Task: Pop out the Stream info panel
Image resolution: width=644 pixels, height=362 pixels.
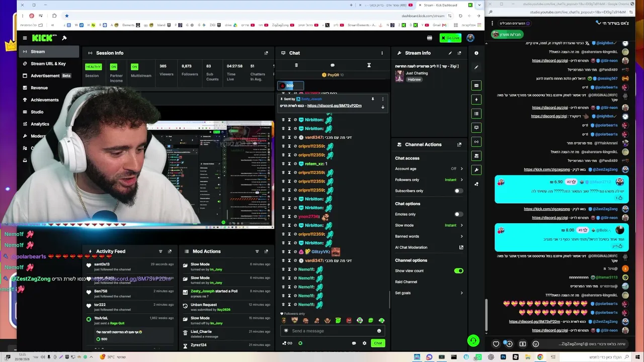Action: point(459,53)
